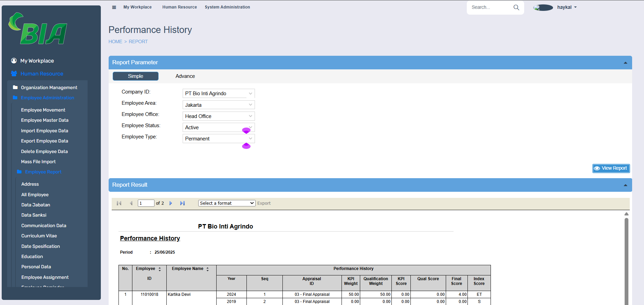Image resolution: width=644 pixels, height=305 pixels.
Task: Open the Curriculum Vitae report
Action: [x=39, y=236]
